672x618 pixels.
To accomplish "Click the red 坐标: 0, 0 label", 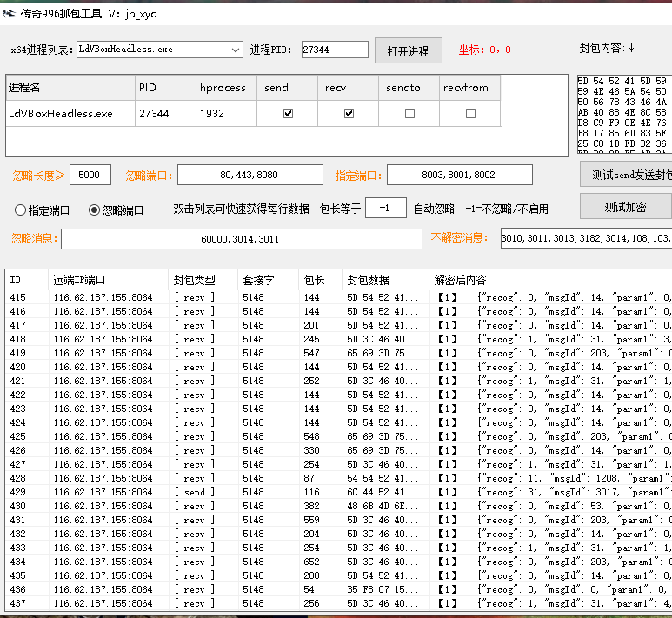I will point(485,50).
